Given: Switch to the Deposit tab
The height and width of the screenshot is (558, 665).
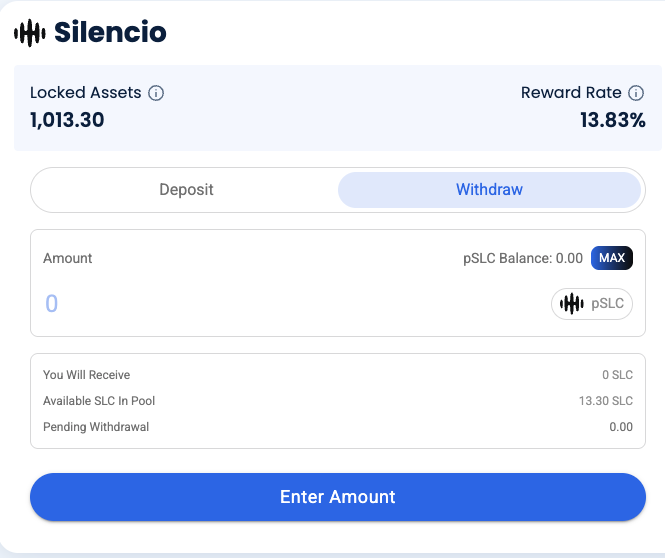Looking at the screenshot, I should tap(186, 189).
